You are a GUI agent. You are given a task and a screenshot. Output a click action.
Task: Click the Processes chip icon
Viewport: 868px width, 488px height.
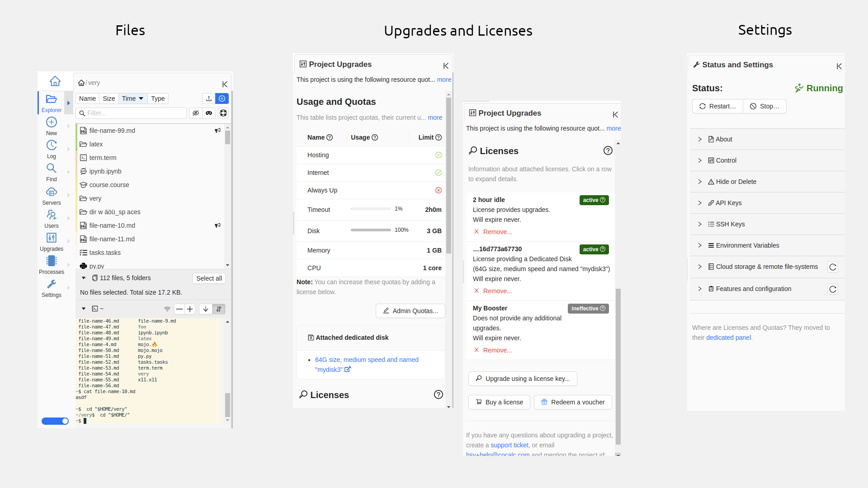coord(52,261)
